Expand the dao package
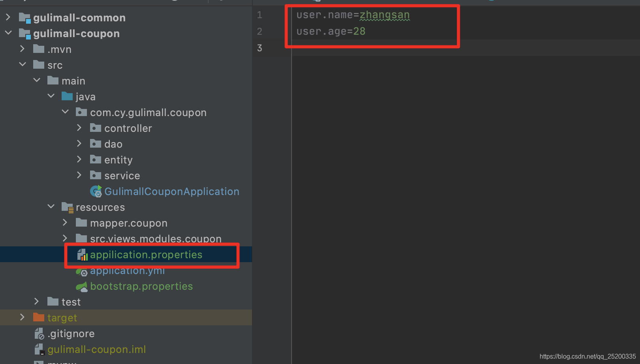640x364 pixels. click(79, 143)
